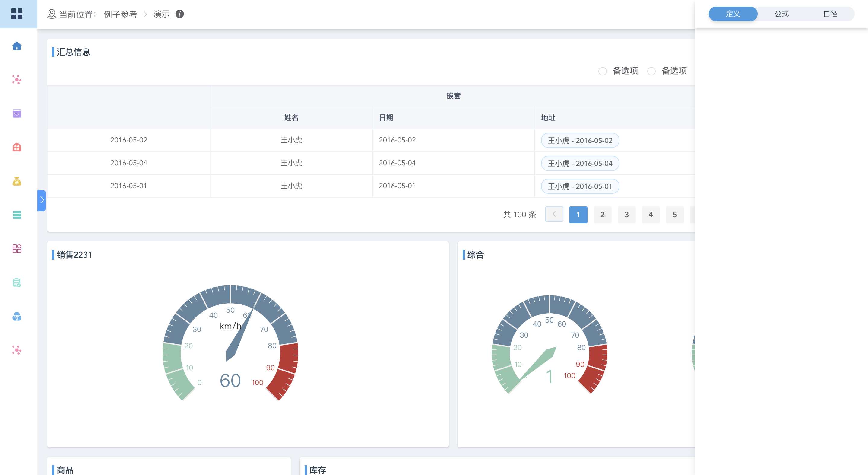
Task: Select the 定义 tab
Action: tap(733, 14)
